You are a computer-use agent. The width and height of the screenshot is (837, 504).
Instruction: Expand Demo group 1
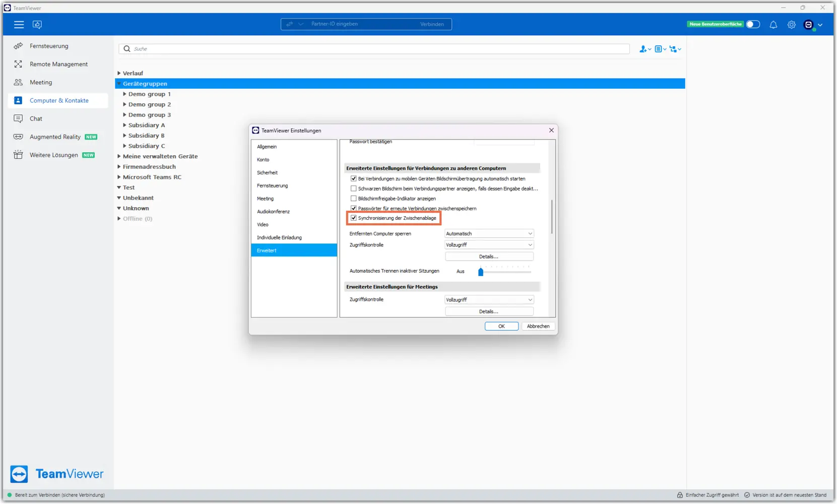(124, 94)
